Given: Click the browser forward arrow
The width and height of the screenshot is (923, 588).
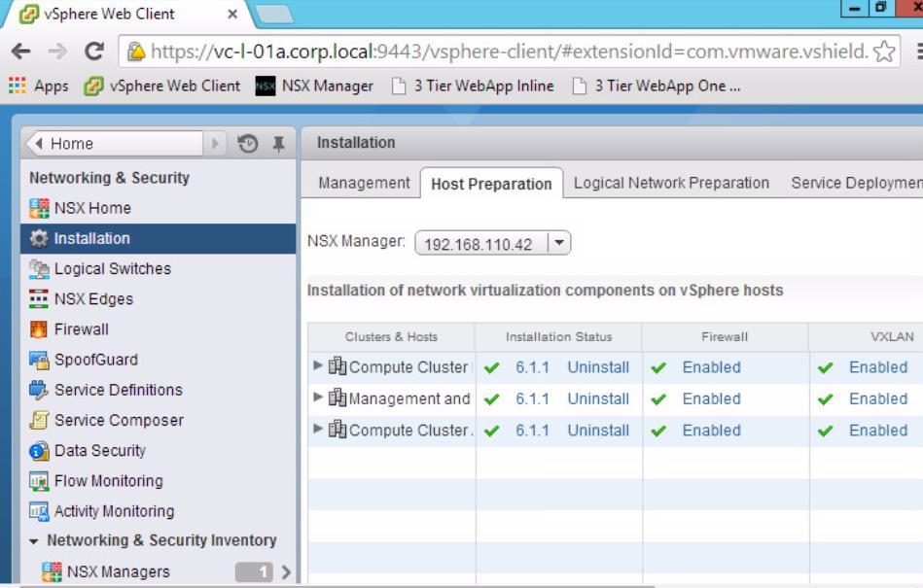Looking at the screenshot, I should click(x=57, y=52).
